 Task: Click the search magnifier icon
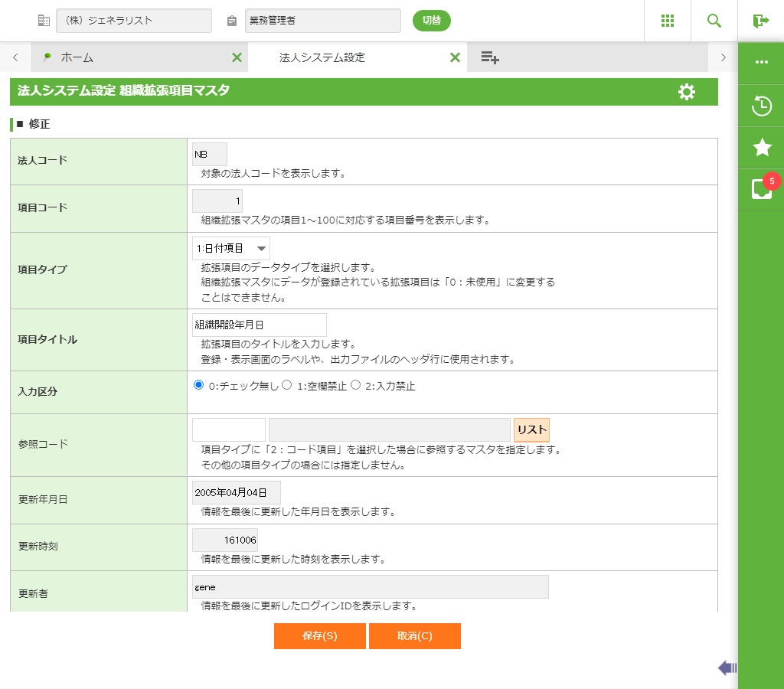(714, 21)
